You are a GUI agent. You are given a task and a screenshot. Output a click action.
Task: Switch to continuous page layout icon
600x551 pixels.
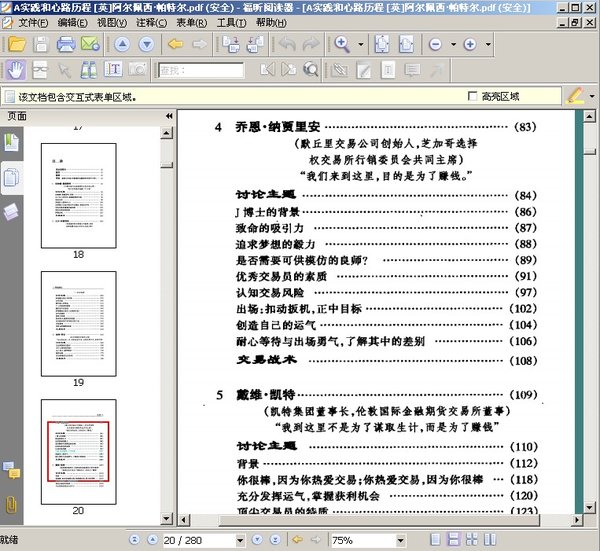pos(453,540)
